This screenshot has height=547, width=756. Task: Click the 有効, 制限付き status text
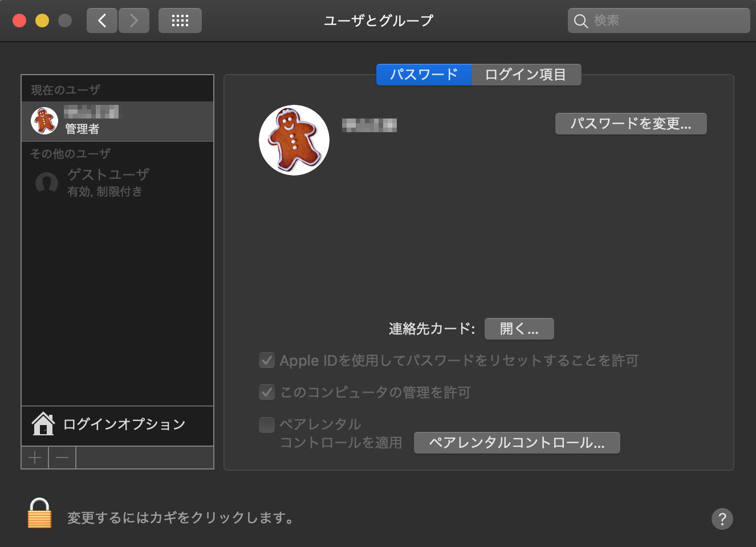[x=105, y=192]
